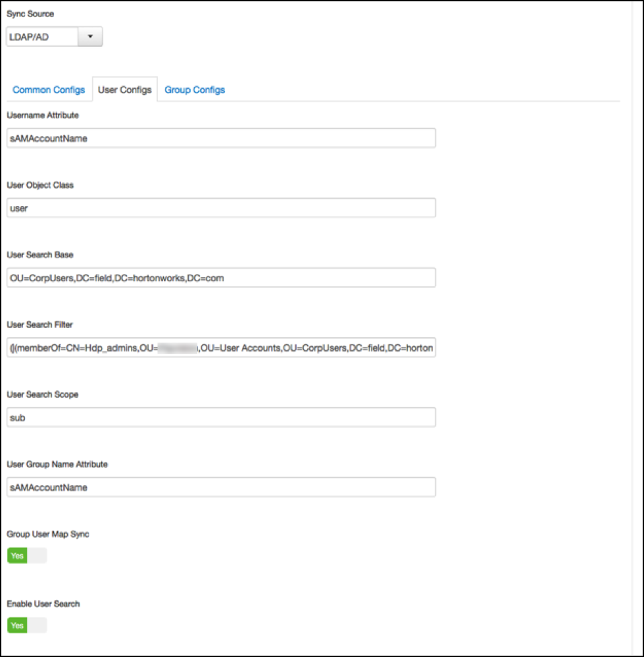Click the User Search Filter text box

(221, 348)
